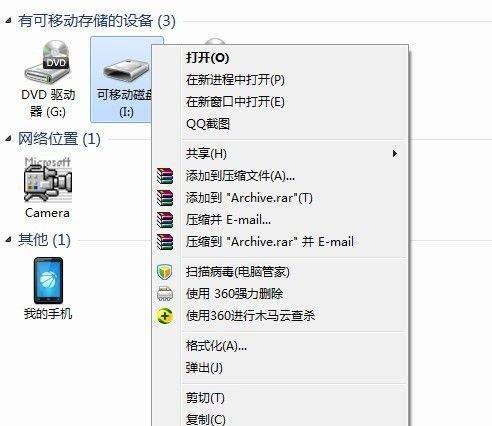
Task: Click the 我的手机 phone icon
Action: coord(48,280)
